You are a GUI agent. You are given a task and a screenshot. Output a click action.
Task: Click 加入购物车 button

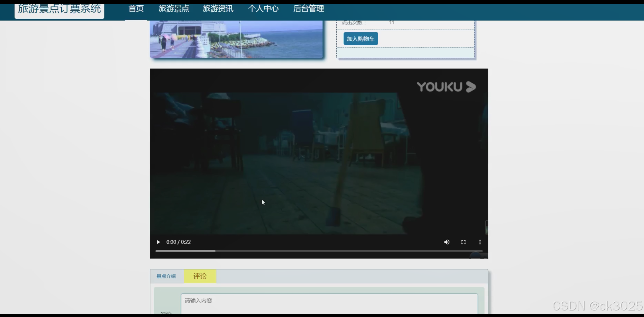(x=361, y=39)
